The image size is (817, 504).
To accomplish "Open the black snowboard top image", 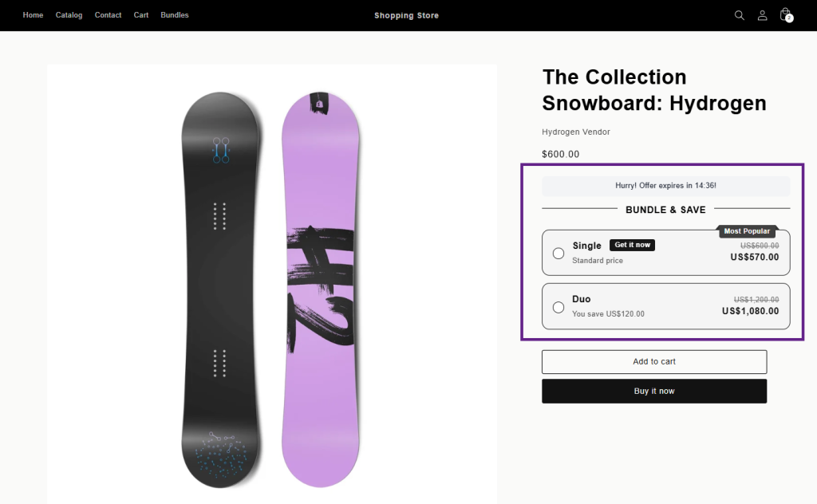I will tap(220, 290).
